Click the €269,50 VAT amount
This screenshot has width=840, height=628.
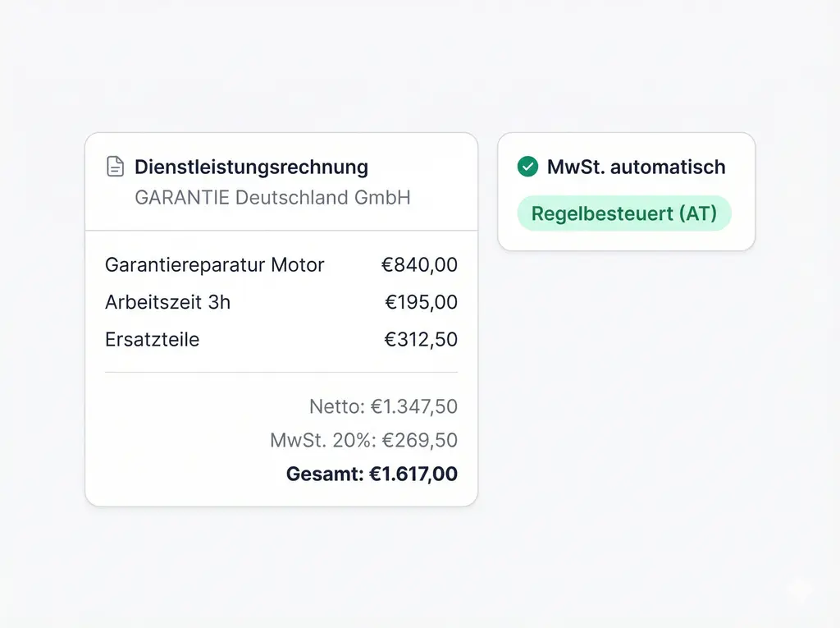(420, 440)
